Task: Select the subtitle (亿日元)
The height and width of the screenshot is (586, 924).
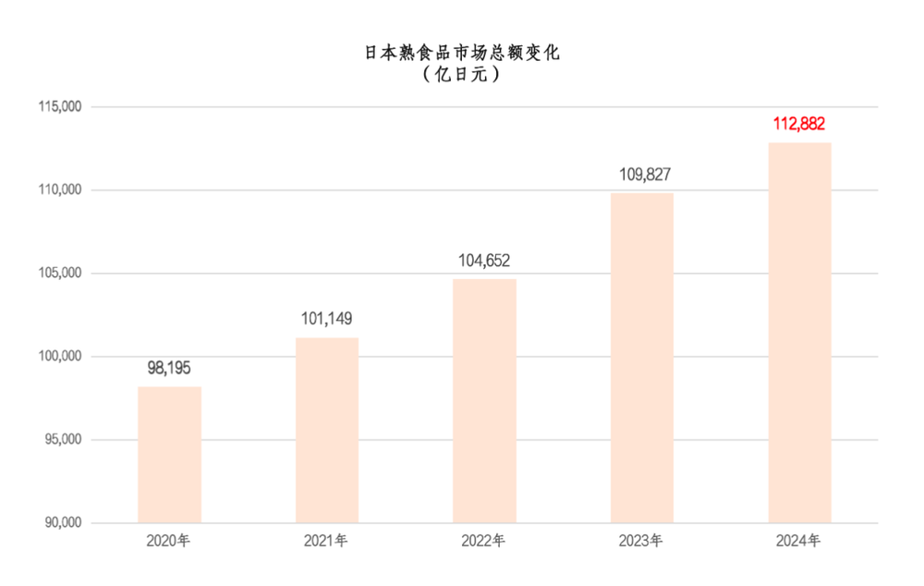Action: 461,76
